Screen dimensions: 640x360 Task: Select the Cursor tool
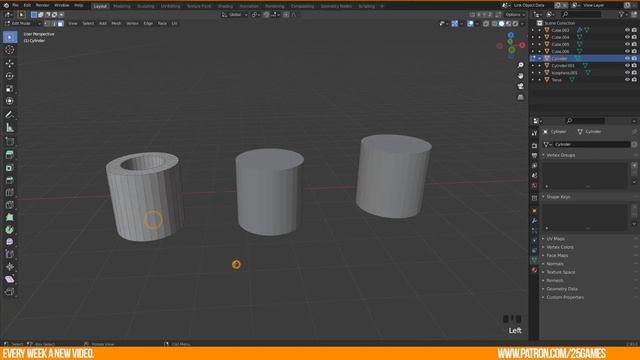pos(10,50)
